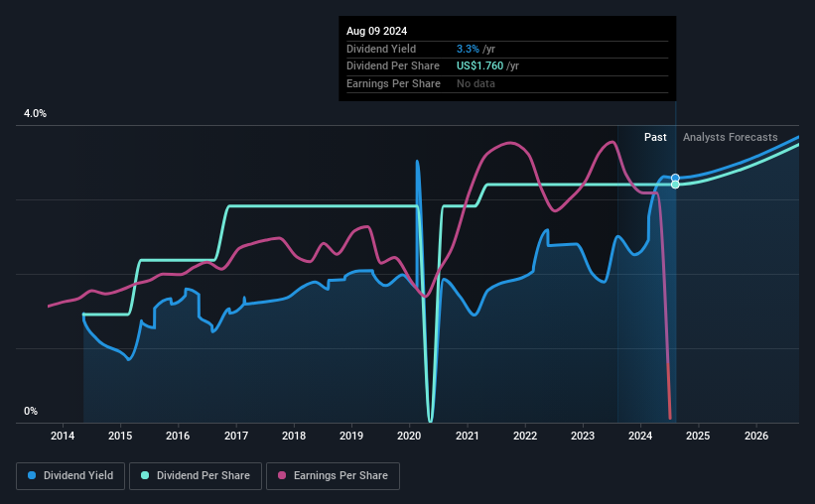Toggle the Dividend Per Share legend button
815x504 pixels.
tap(196, 476)
